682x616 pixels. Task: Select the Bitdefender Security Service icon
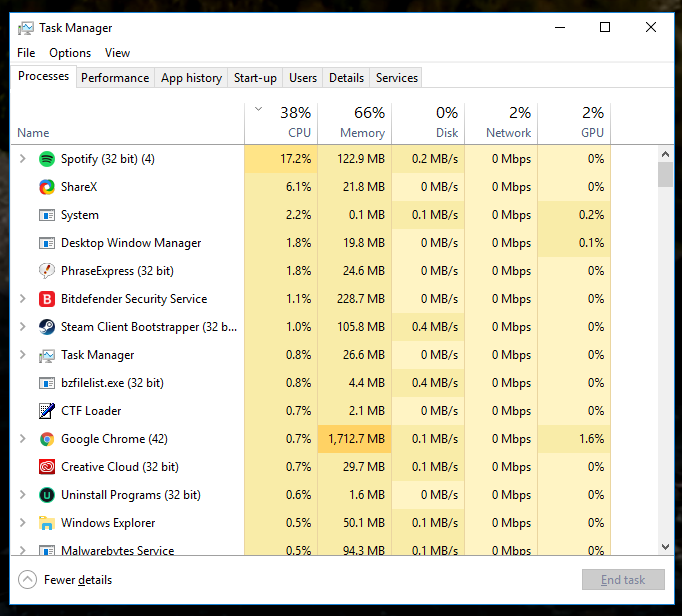(47, 299)
